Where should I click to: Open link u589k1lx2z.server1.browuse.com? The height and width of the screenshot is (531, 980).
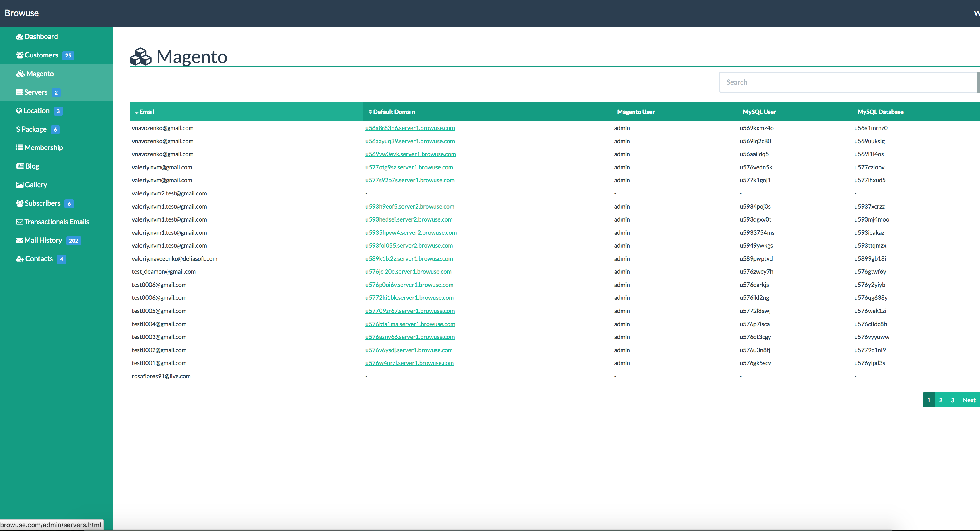(409, 259)
